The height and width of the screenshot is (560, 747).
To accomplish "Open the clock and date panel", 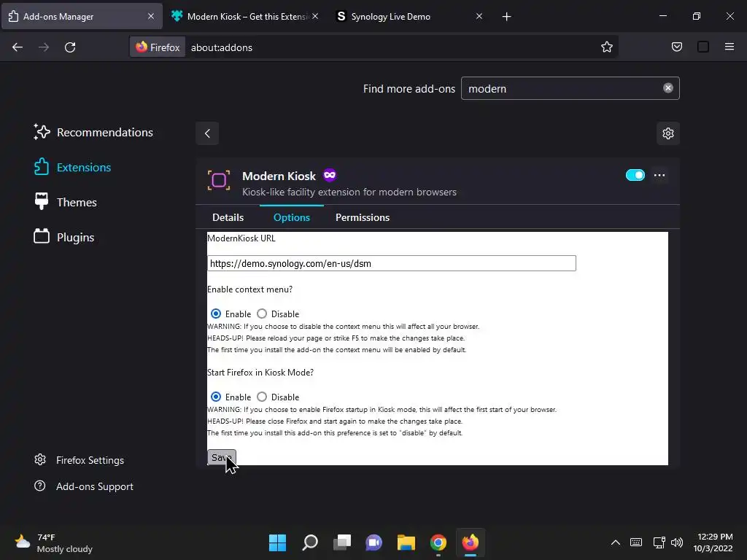I will point(713,542).
